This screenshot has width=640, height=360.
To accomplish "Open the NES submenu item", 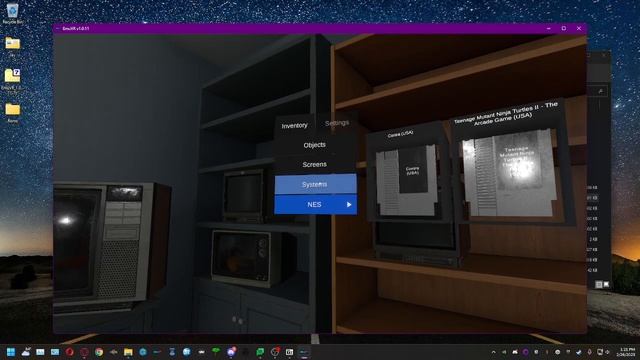I will [x=315, y=204].
